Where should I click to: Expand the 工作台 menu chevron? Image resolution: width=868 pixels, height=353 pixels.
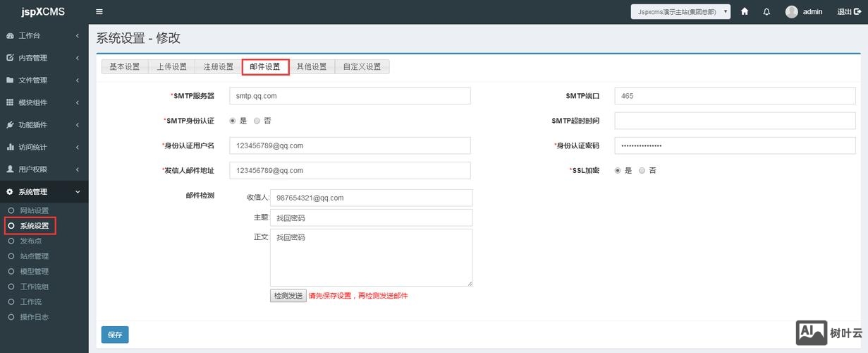point(77,36)
